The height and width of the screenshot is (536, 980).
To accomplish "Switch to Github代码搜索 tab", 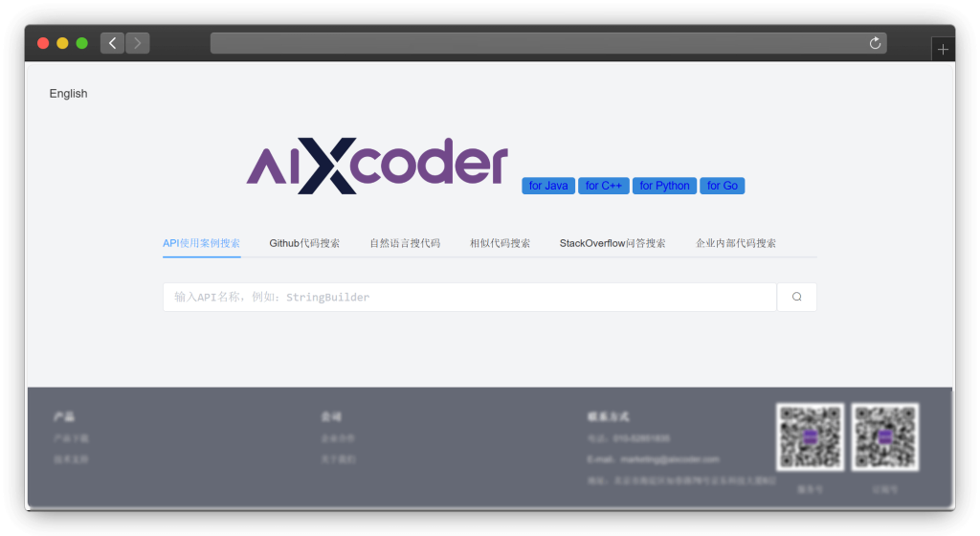I will pyautogui.click(x=304, y=243).
